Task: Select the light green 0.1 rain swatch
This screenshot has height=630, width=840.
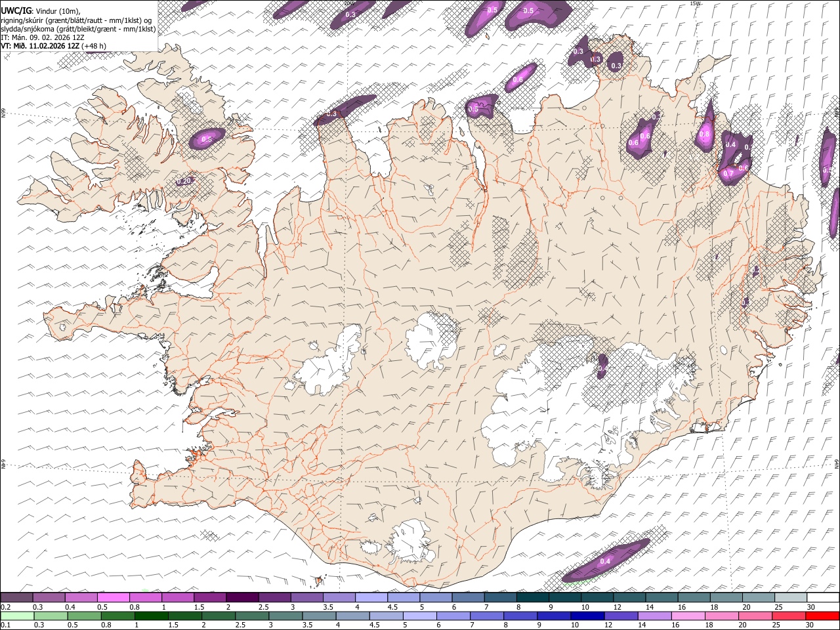Action: (x=16, y=616)
